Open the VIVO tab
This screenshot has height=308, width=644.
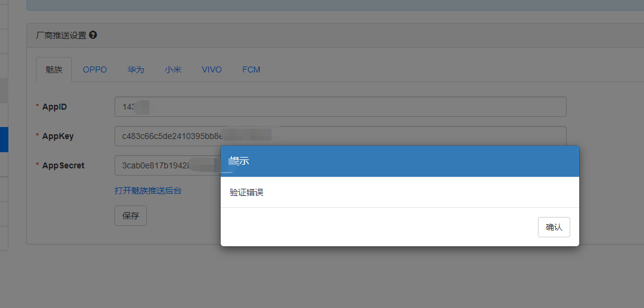(212, 70)
